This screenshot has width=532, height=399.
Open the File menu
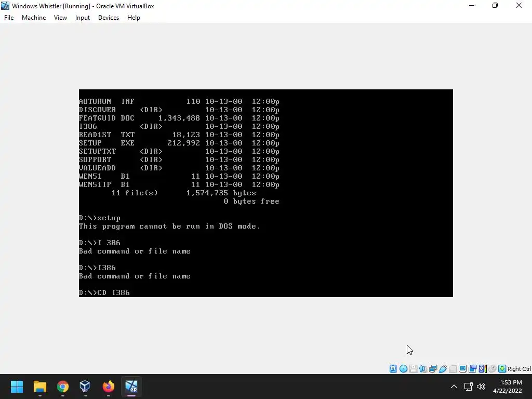point(9,18)
